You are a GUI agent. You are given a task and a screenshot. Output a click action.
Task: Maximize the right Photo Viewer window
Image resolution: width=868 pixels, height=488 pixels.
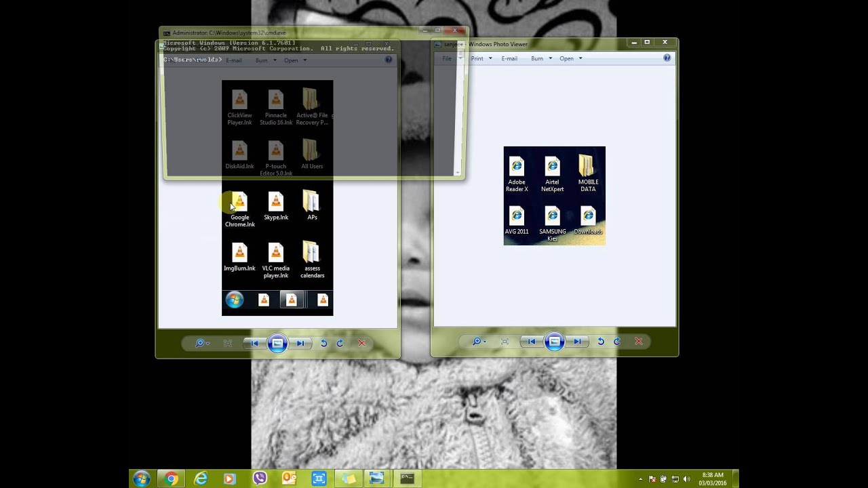click(647, 42)
